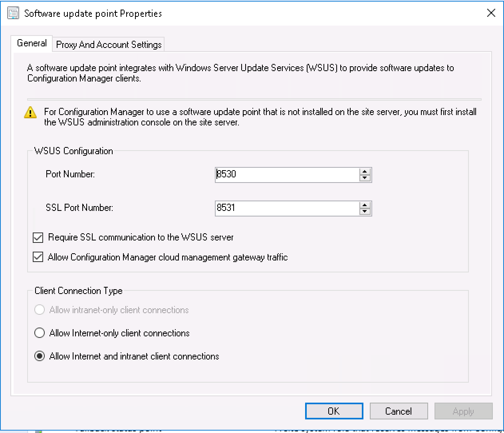504x433 pixels.
Task: Switch to the General tab
Action: click(x=32, y=43)
